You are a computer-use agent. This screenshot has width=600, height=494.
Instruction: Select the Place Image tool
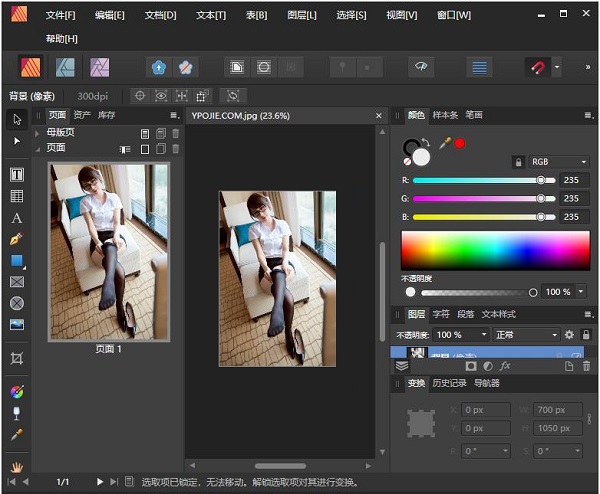click(17, 325)
